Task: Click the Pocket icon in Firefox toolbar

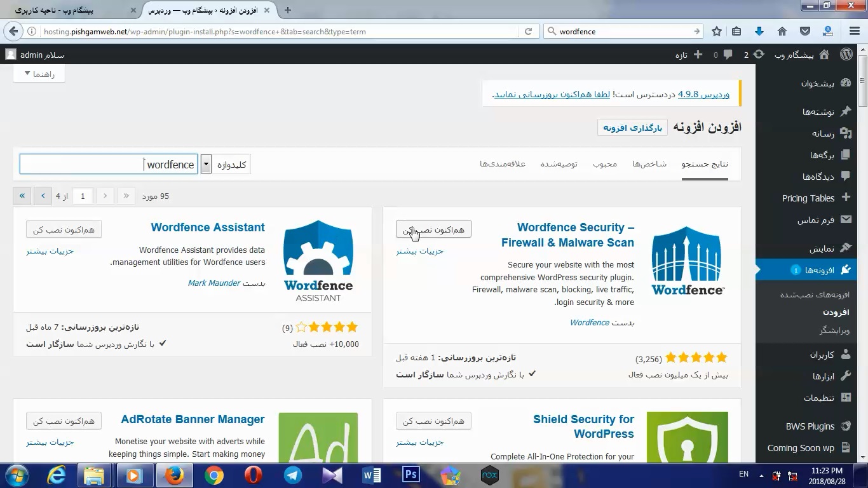Action: tap(804, 31)
